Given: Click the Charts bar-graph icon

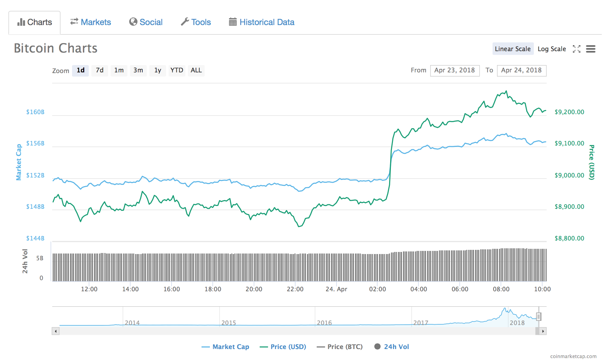Looking at the screenshot, I should [21, 22].
